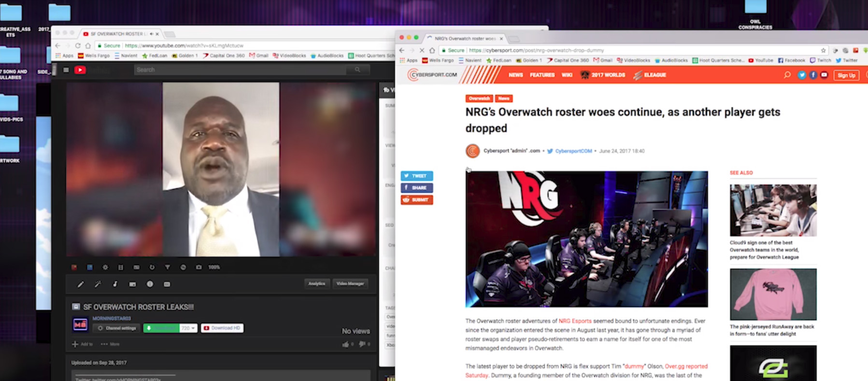The image size is (868, 381).
Task: Open the Cloud9 See Also article thumbnail
Action: coord(773,210)
